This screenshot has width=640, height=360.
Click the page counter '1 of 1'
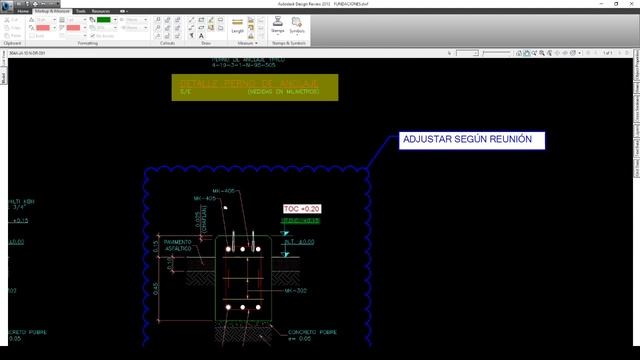pos(607,53)
